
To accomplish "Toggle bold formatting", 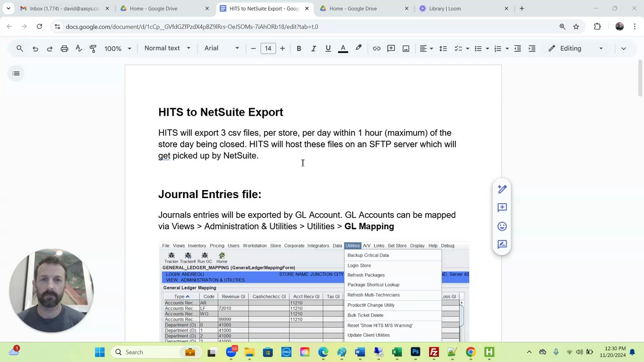I will pyautogui.click(x=299, y=48).
